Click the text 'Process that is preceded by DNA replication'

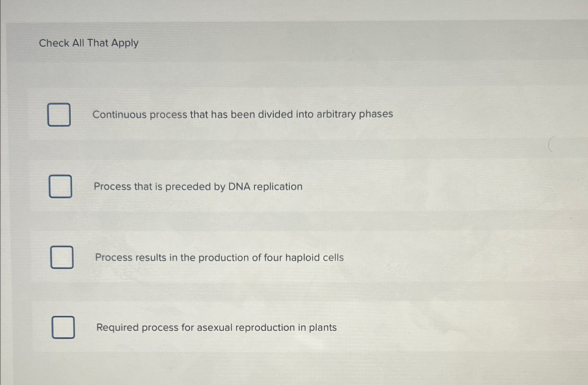pos(198,187)
